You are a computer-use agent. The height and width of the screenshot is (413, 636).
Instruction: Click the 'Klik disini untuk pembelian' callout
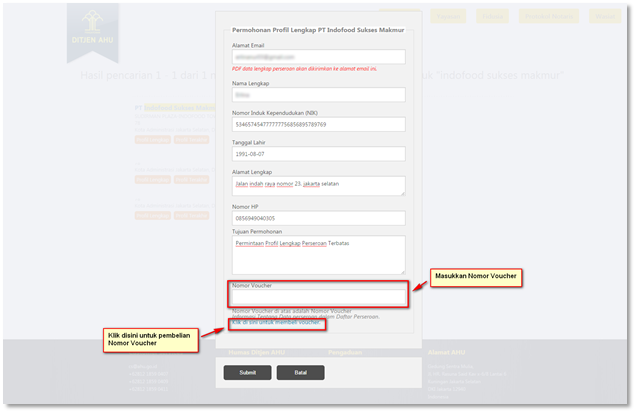coord(150,338)
